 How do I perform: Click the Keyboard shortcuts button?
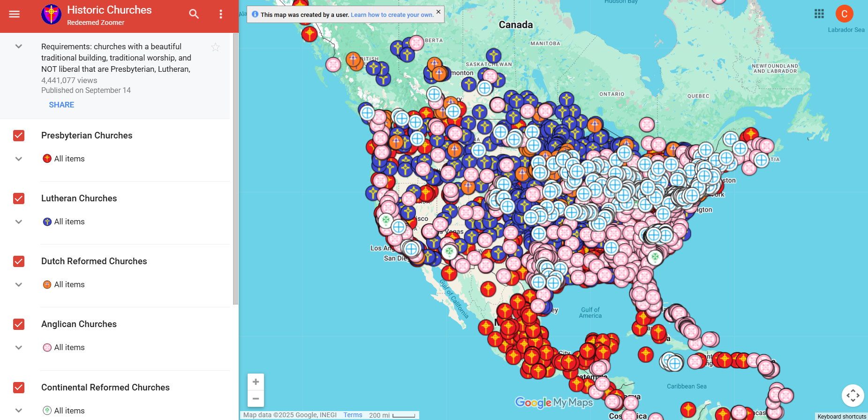(x=842, y=416)
